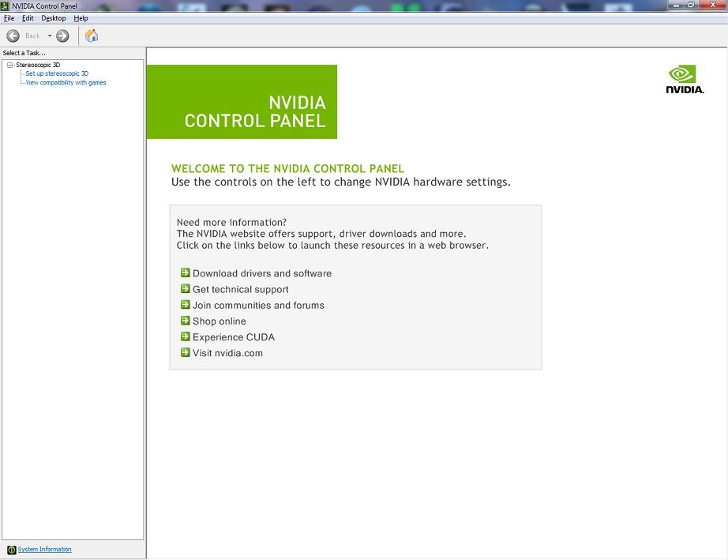Open the File menu

[9, 18]
